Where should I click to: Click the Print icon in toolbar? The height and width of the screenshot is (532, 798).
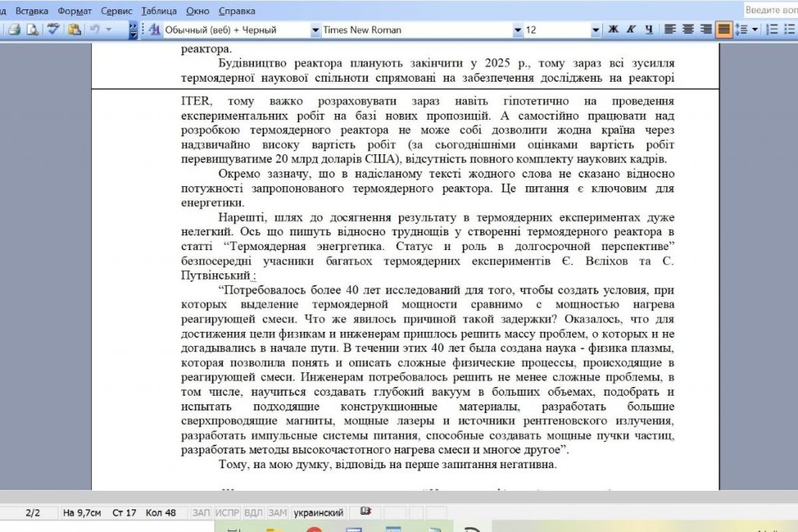(14, 30)
